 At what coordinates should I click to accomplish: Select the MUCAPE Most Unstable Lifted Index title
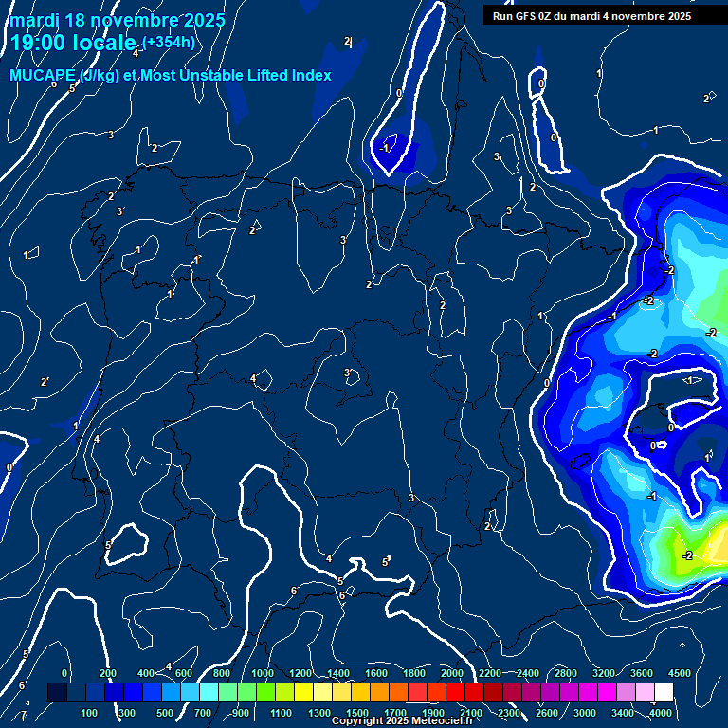pos(171,75)
